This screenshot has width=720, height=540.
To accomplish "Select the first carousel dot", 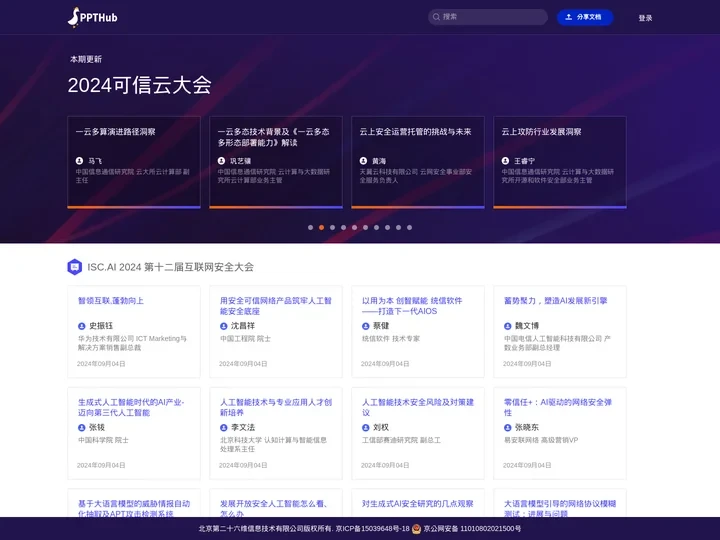I will coord(310,227).
